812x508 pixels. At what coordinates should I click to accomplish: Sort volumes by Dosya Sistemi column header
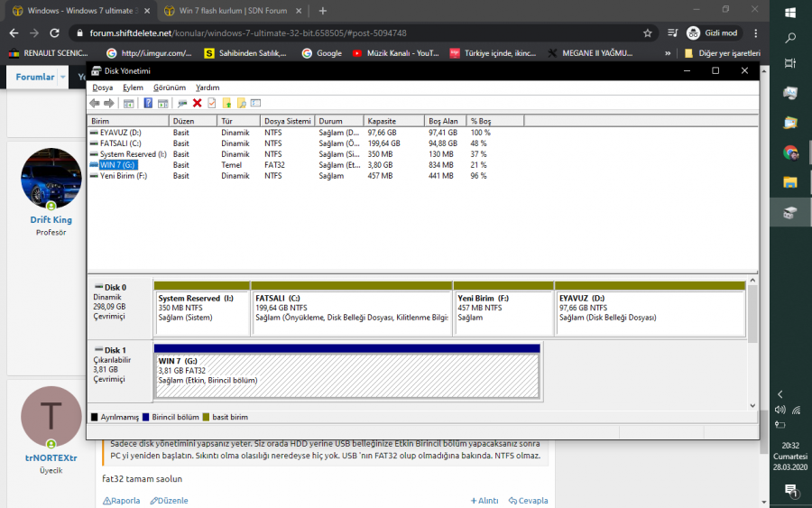coord(287,120)
